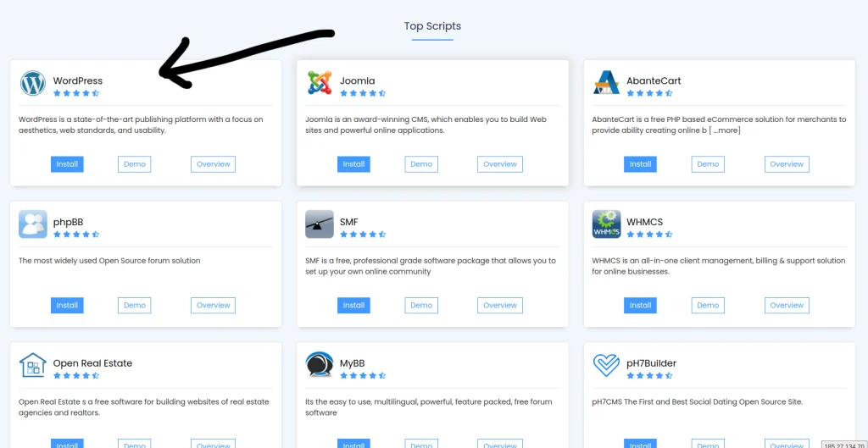Click the WordPress description text
868x448 pixels.
pos(142,125)
